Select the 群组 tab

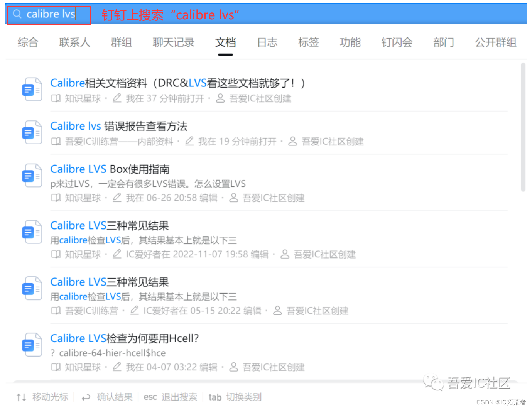coord(122,42)
